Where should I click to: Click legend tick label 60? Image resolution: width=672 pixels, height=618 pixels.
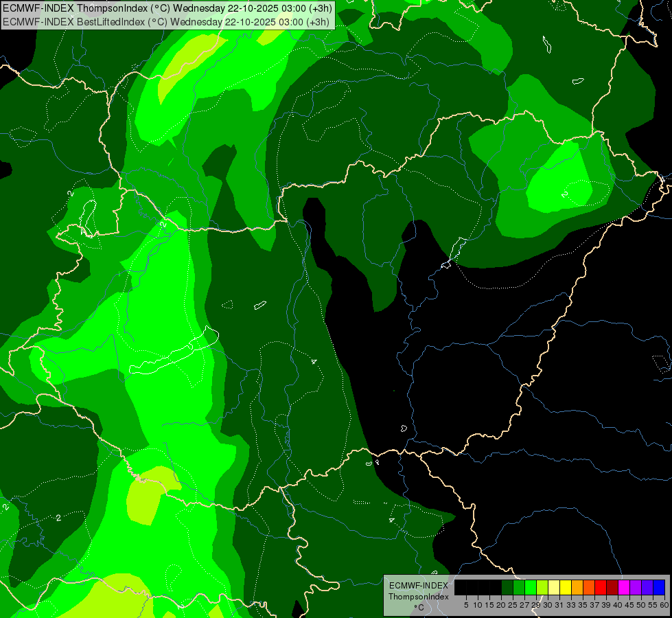tap(664, 605)
